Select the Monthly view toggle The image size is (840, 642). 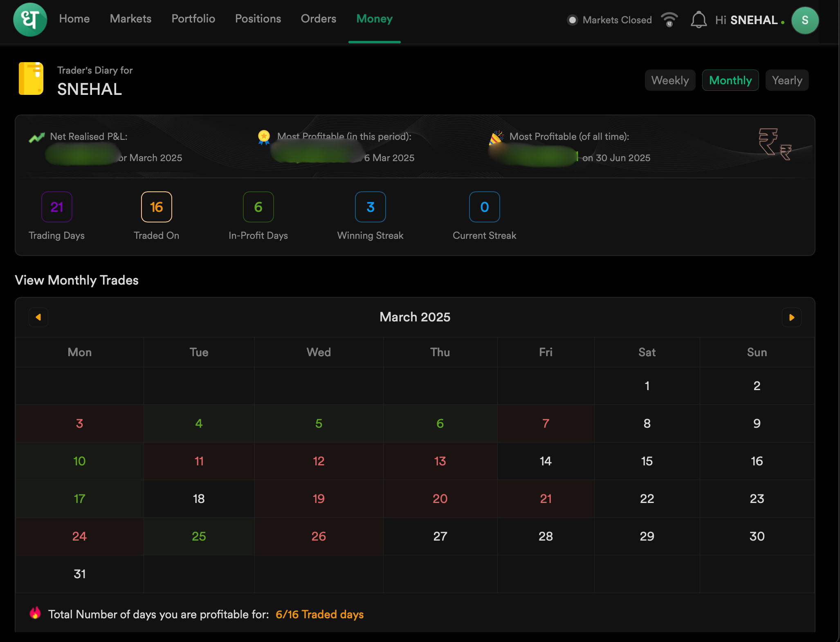pyautogui.click(x=730, y=80)
